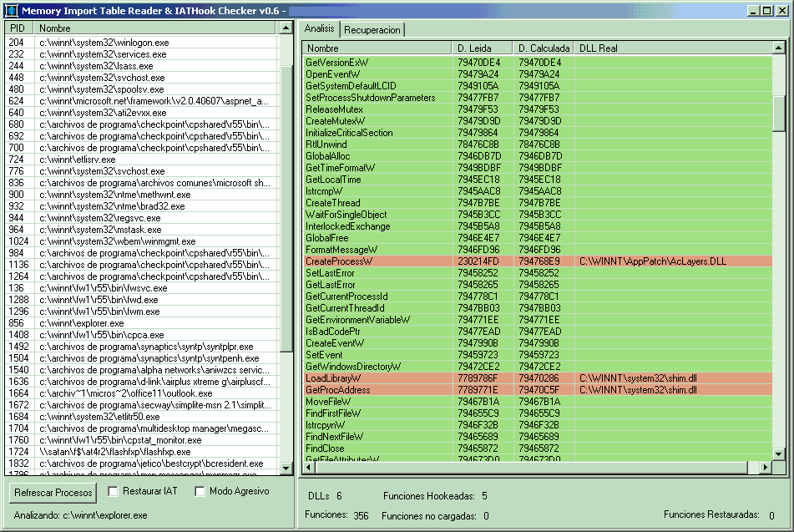
Task: Click the function list scroll up arrow
Action: click(779, 48)
